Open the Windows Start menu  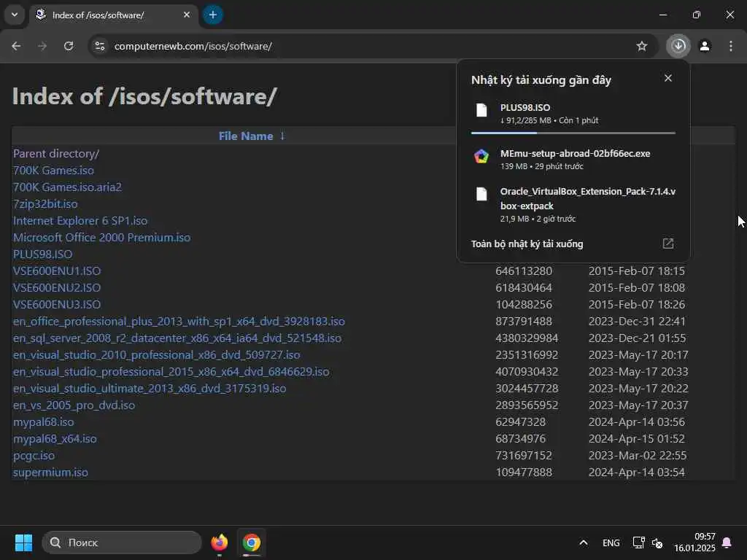pyautogui.click(x=23, y=542)
